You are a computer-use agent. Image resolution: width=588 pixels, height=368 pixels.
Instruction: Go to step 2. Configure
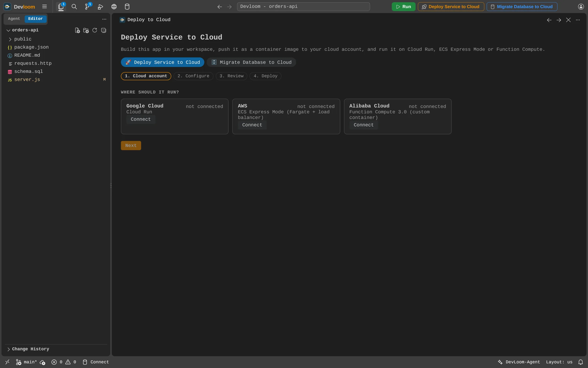193,76
